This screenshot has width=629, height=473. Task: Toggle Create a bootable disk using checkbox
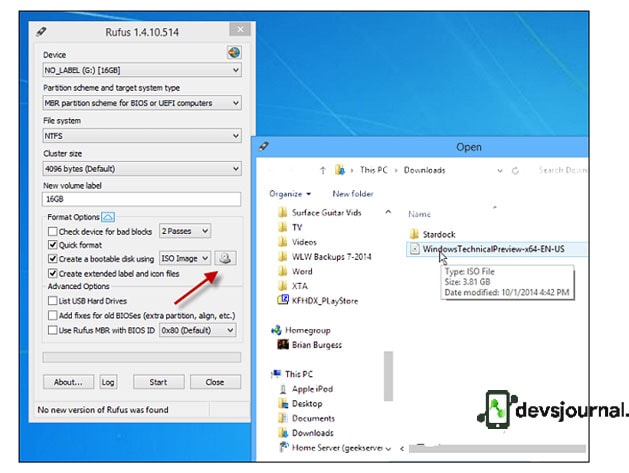(x=52, y=259)
